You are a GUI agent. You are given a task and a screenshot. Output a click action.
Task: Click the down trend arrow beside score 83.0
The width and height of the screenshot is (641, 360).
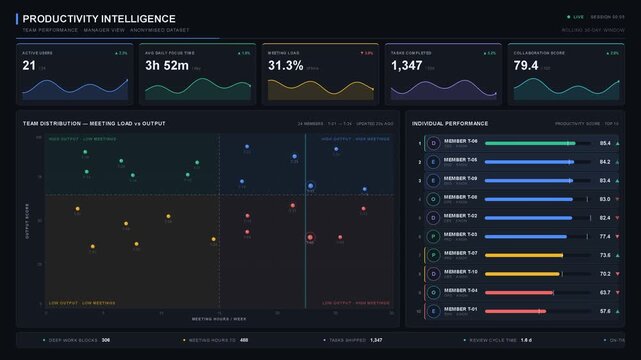tap(617, 199)
